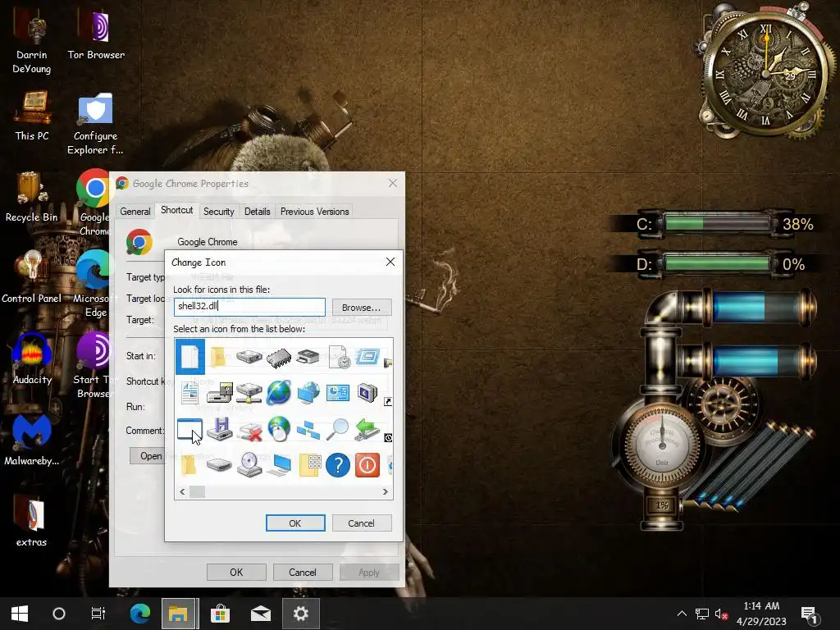Choose the network drive icon with yellow connector
Screen dimensions: 840x630
point(249,393)
